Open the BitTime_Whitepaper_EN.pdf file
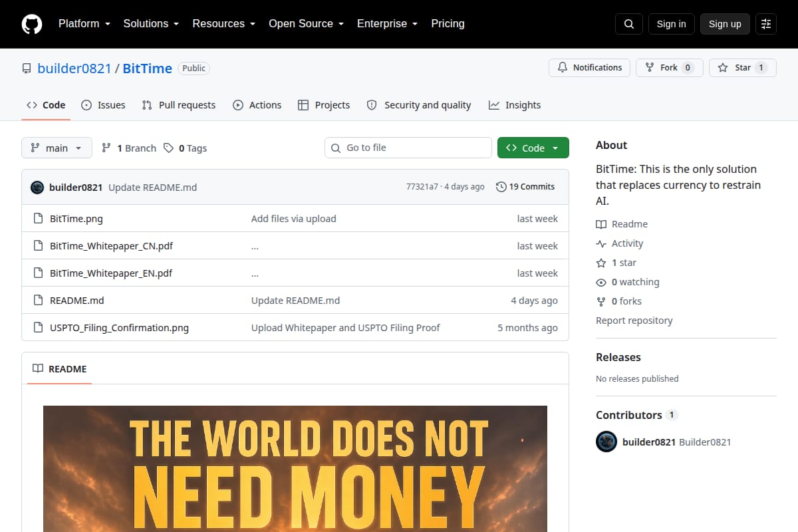 (x=111, y=273)
